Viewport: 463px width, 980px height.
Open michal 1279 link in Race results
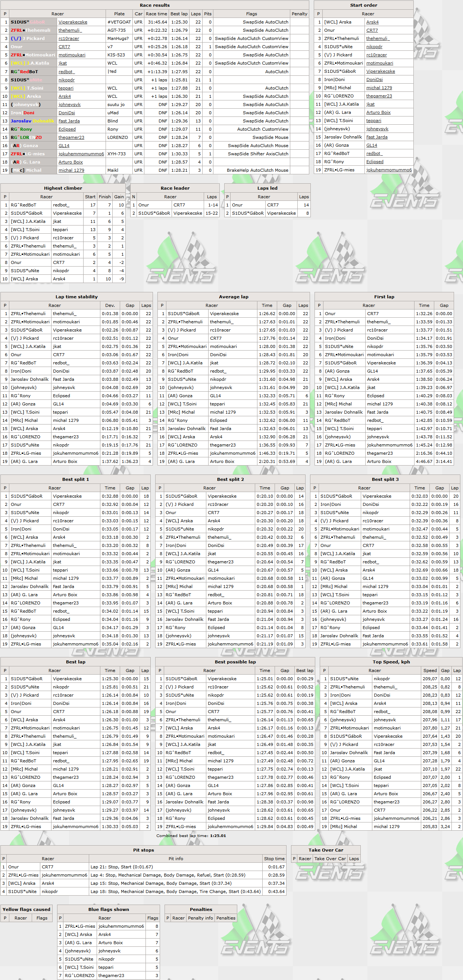(x=72, y=171)
